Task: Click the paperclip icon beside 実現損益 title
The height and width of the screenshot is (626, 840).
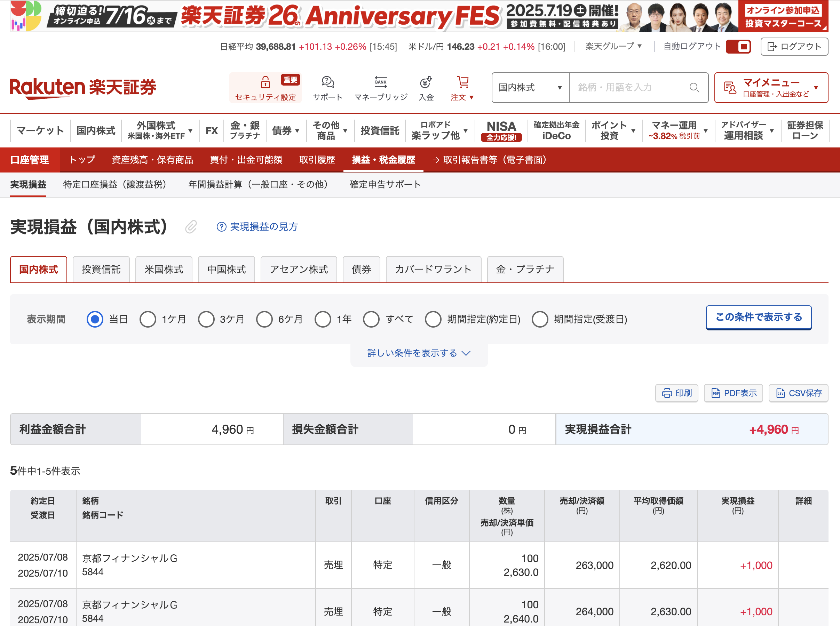Action: coord(191,227)
